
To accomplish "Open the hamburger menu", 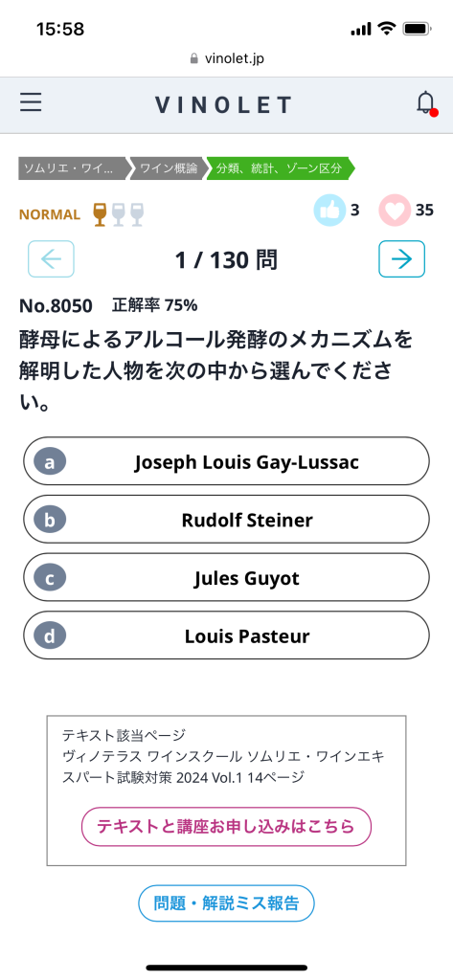I will 31,102.
